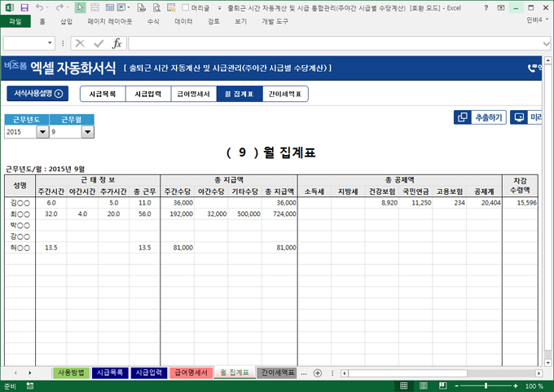Open the 근무년도 year dropdown
Viewport: 554px width, 392px height.
(42, 131)
